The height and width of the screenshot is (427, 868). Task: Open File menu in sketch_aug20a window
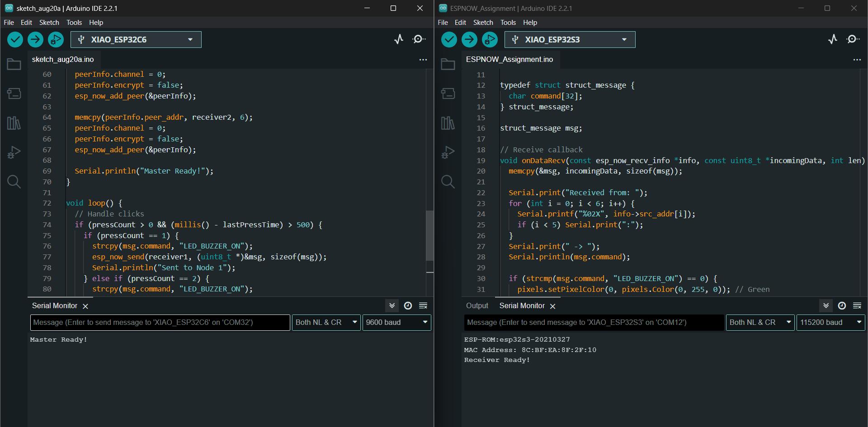click(9, 23)
